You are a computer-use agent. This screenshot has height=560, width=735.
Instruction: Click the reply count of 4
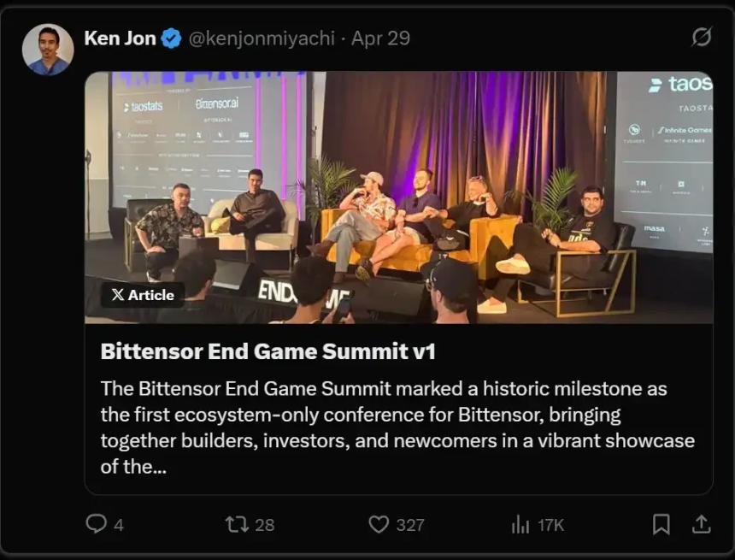tap(119, 525)
